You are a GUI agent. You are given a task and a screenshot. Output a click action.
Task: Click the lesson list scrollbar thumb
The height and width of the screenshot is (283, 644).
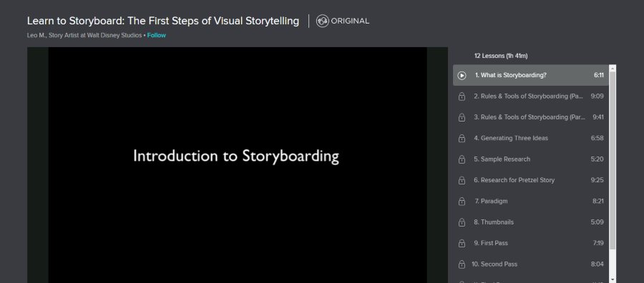(613, 160)
